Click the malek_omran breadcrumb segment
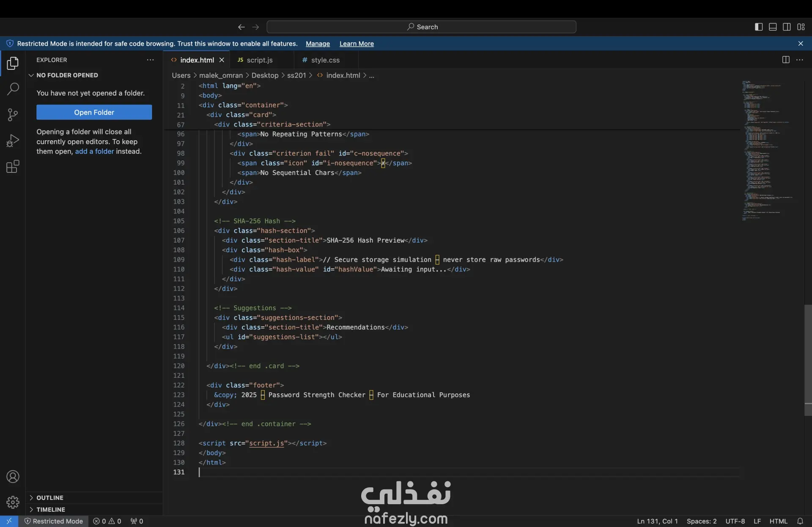 [x=221, y=75]
